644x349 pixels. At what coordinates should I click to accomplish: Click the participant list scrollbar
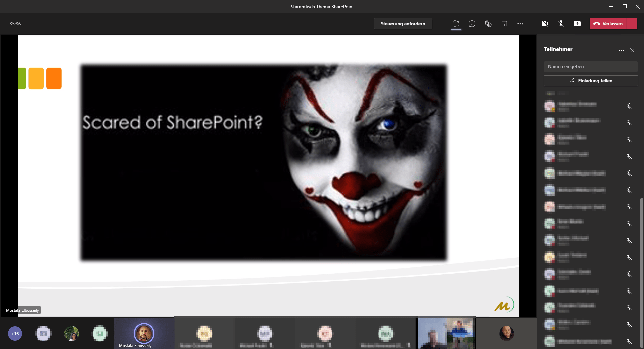point(642,272)
